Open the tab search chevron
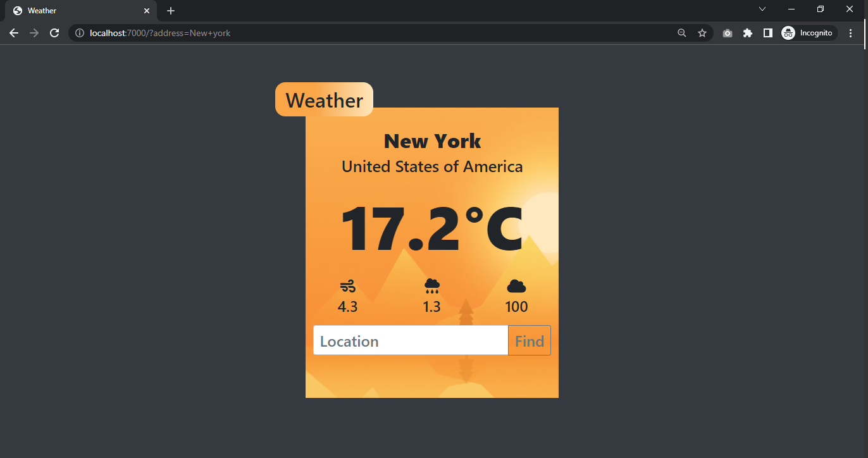Viewport: 868px width, 458px height. 762,9
